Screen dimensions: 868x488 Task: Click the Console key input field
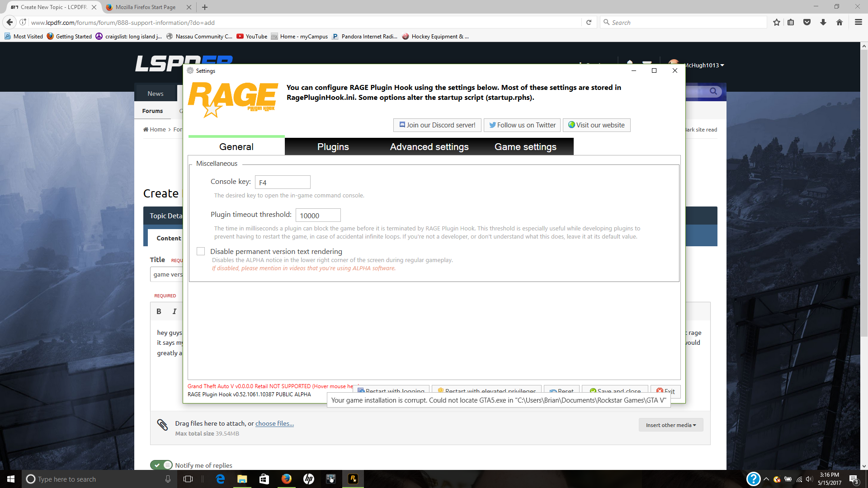[283, 182]
